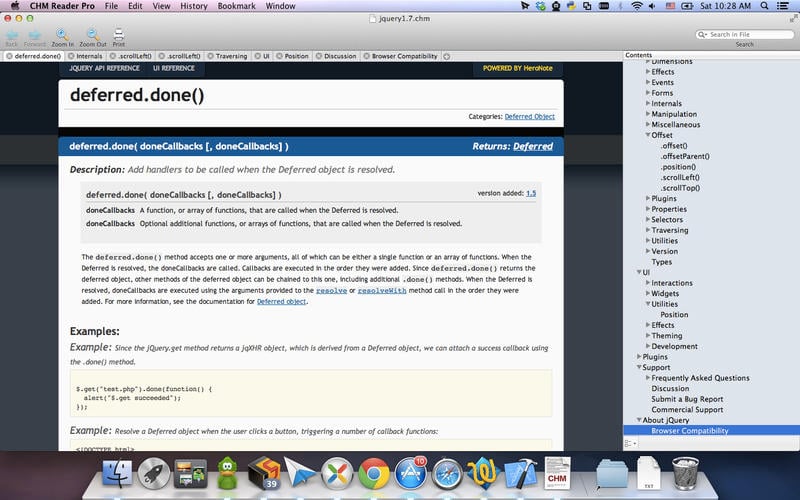800x500 pixels.
Task: Add a new tab with the plus icon
Action: (x=447, y=56)
